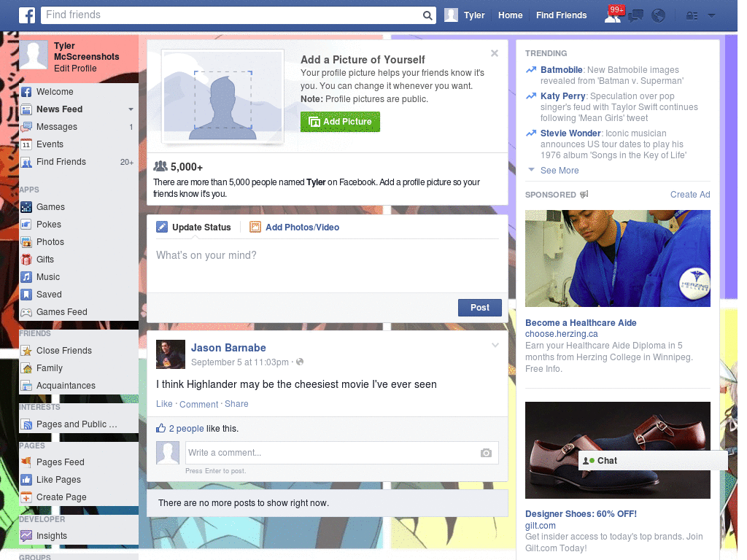Click the Family house icon
The height and width of the screenshot is (560, 747).
[x=27, y=368]
